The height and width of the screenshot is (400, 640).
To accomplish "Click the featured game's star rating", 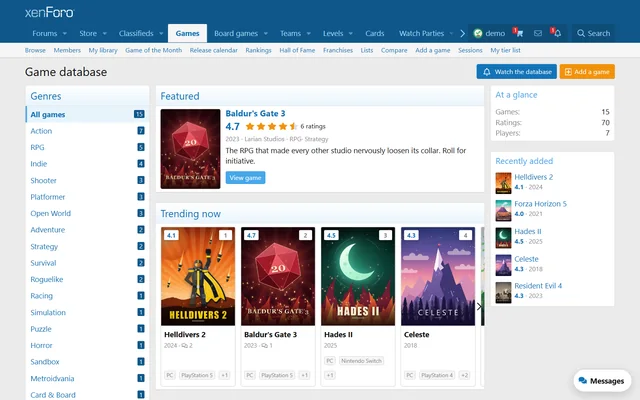I will [x=272, y=126].
